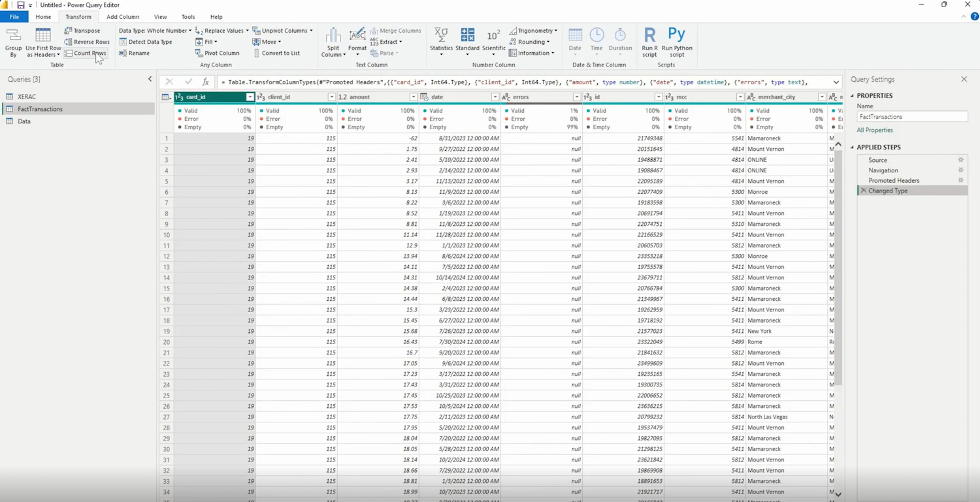Open the Standard number operations

pyautogui.click(x=467, y=41)
